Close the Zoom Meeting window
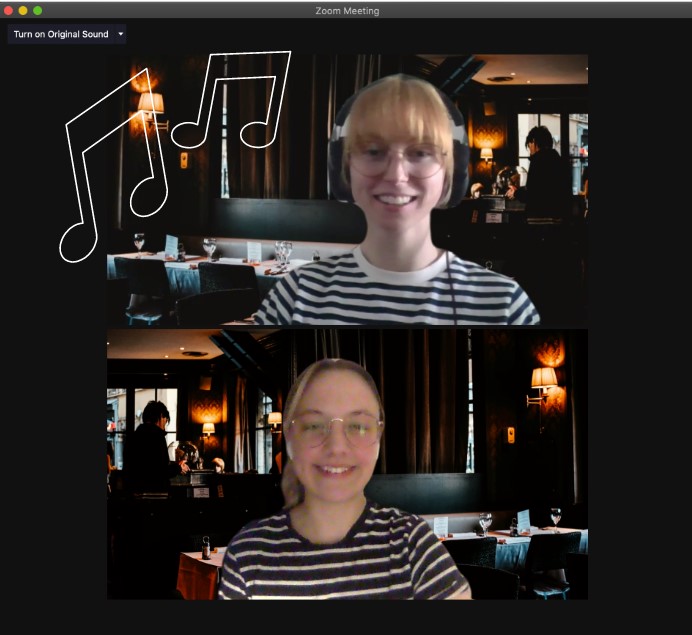The width and height of the screenshot is (692, 635). (8, 11)
